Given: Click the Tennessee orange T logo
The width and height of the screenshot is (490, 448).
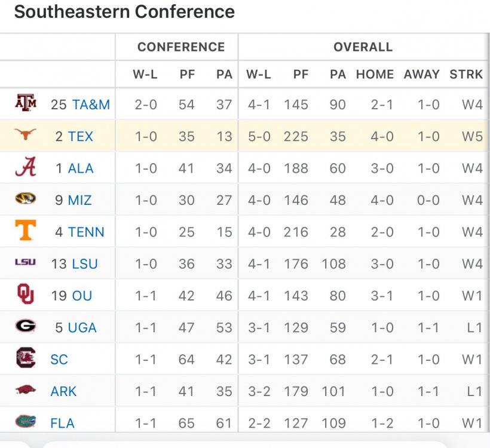Looking at the screenshot, I should [x=26, y=231].
